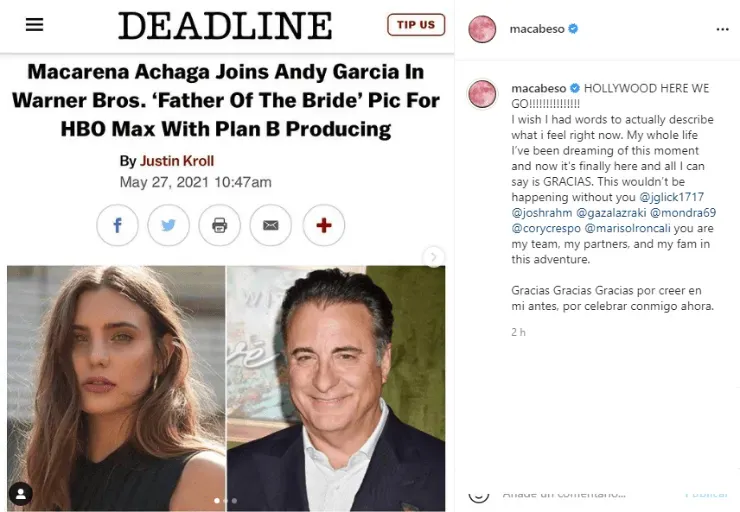740x512 pixels.
Task: Show tagged people icon on photo
Action: click(20, 493)
